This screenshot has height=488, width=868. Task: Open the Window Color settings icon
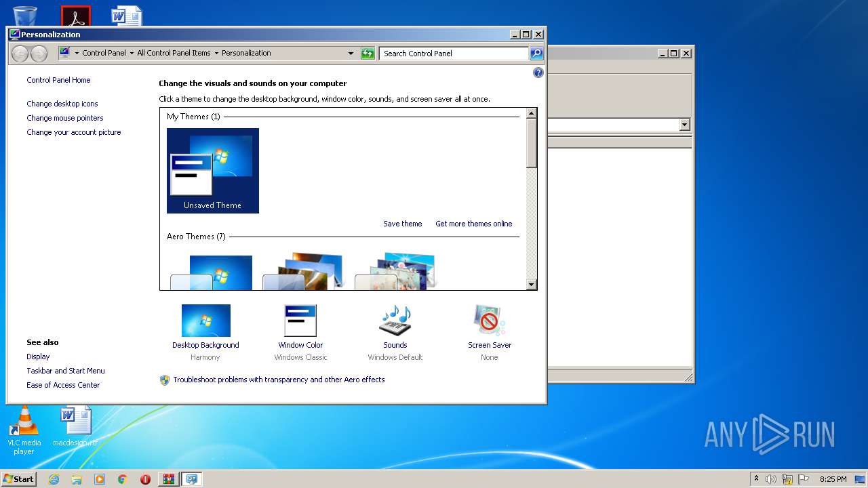coord(300,321)
